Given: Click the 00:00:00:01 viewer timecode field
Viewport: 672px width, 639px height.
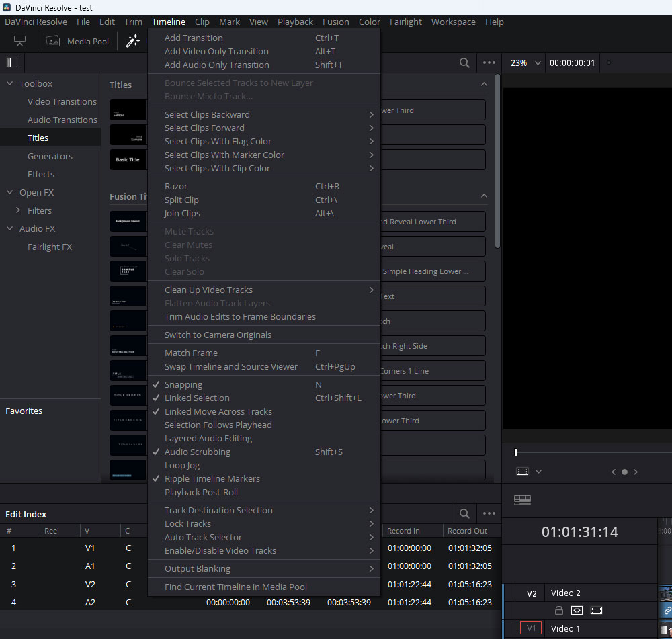Looking at the screenshot, I should coord(572,63).
